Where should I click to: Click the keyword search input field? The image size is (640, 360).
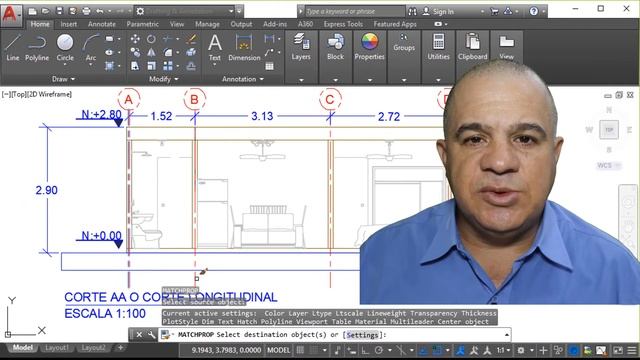click(354, 11)
